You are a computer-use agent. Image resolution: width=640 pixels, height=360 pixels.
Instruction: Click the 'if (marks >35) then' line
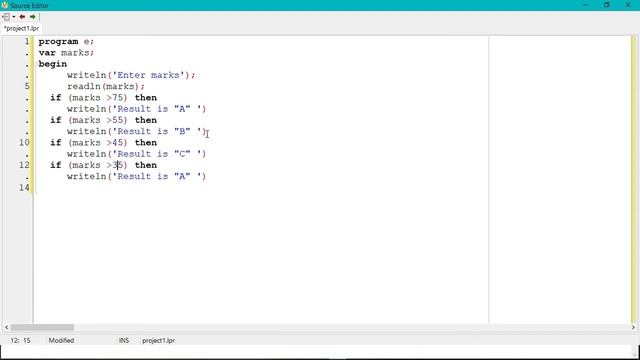point(104,165)
